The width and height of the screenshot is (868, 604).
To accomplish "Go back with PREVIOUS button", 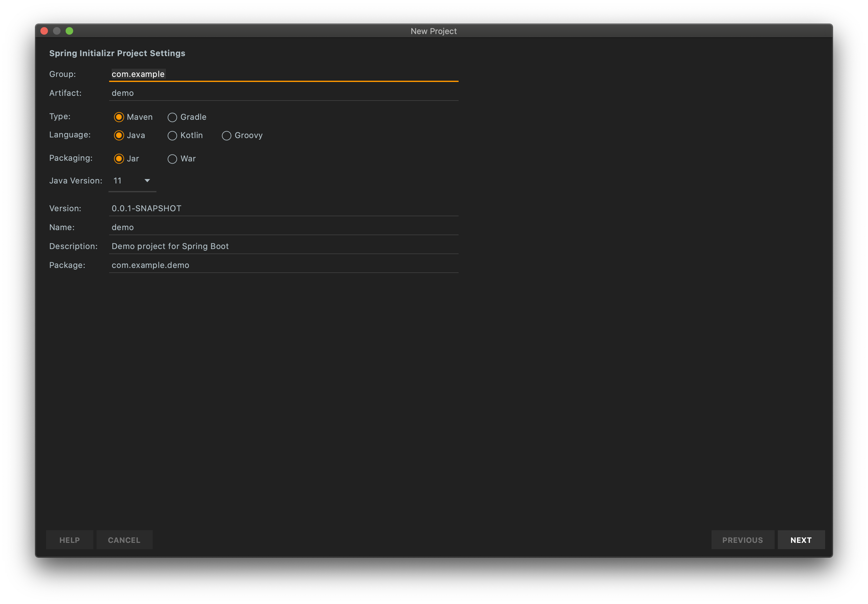I will tap(742, 540).
